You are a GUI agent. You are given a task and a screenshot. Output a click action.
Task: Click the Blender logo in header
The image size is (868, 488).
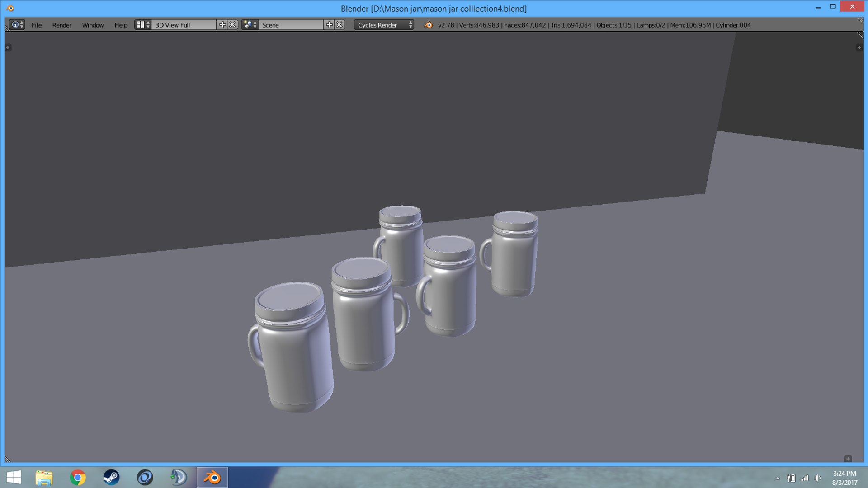(x=428, y=25)
